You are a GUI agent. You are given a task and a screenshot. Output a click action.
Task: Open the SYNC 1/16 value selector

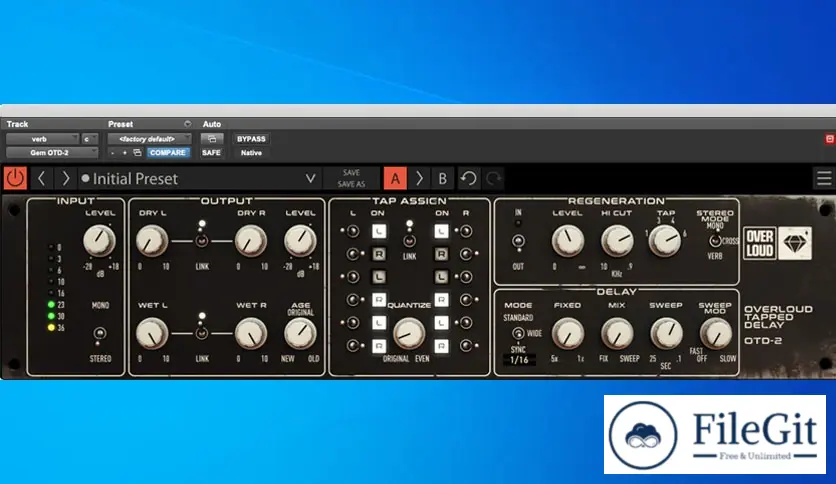point(519,360)
